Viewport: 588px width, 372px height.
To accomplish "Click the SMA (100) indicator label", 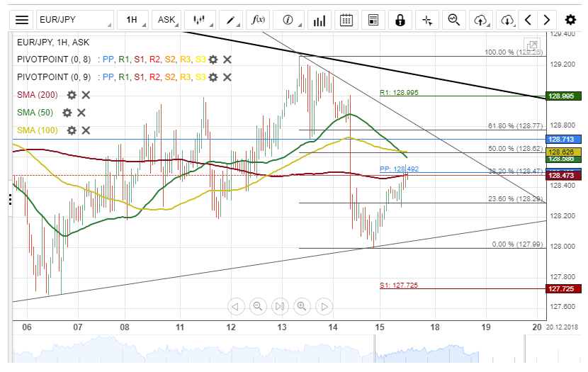I will (38, 130).
